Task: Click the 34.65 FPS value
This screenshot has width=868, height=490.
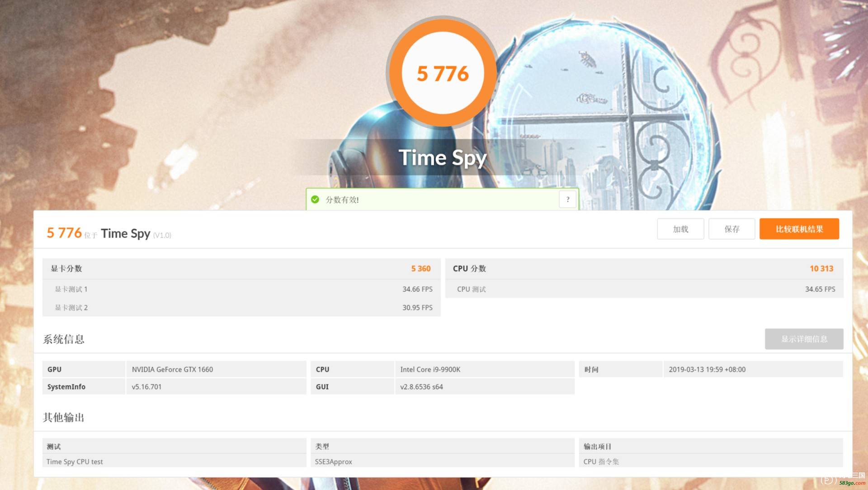Action: [820, 289]
